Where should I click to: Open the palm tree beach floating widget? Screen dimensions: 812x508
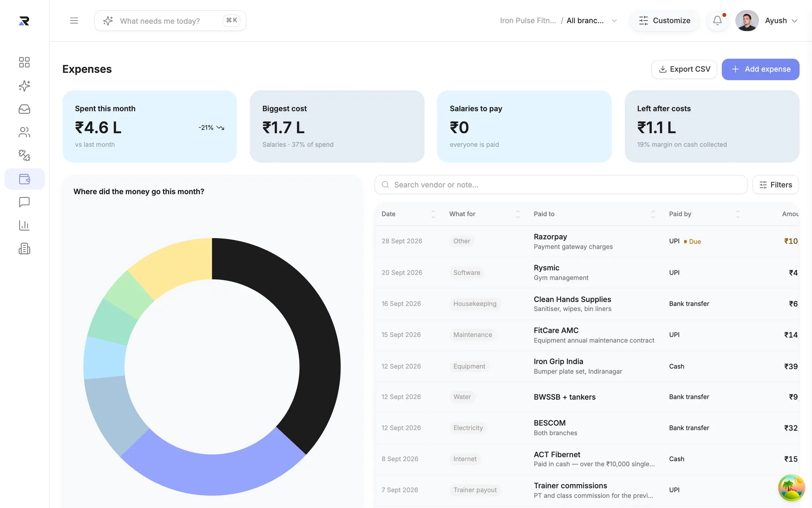(x=791, y=488)
